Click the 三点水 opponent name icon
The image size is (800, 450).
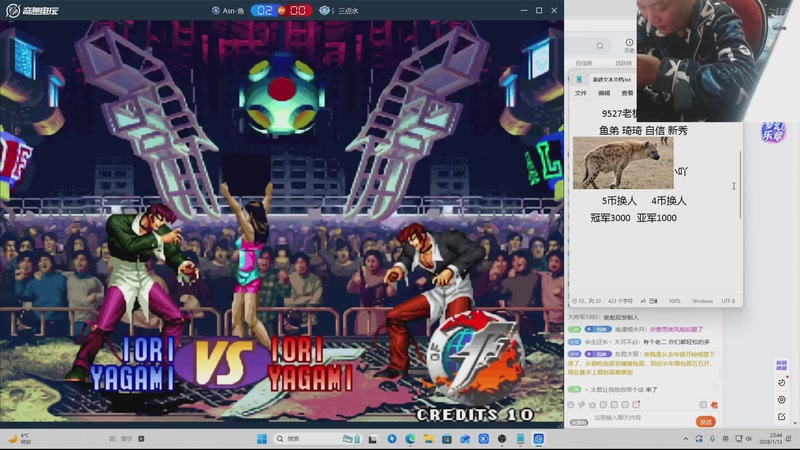324,10
